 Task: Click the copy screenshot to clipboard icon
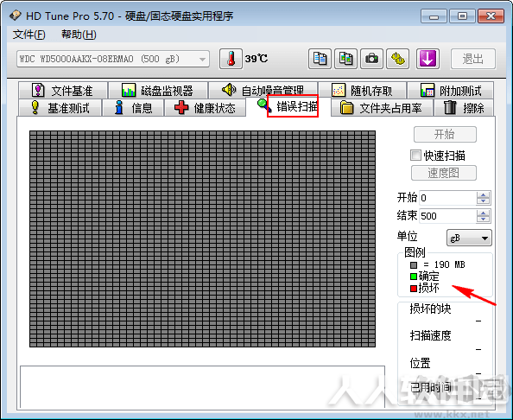345,59
